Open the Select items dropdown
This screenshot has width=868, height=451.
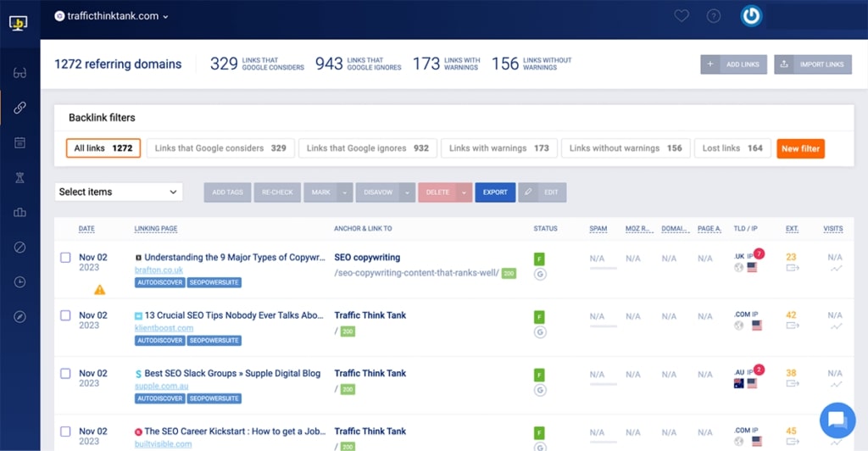119,192
